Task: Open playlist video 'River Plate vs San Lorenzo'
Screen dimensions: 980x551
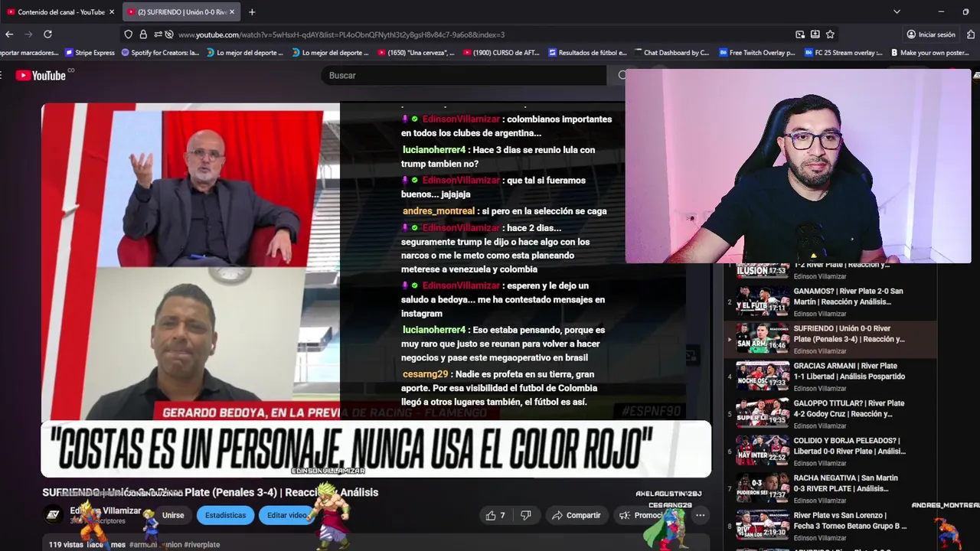Action: pyautogui.click(x=831, y=527)
